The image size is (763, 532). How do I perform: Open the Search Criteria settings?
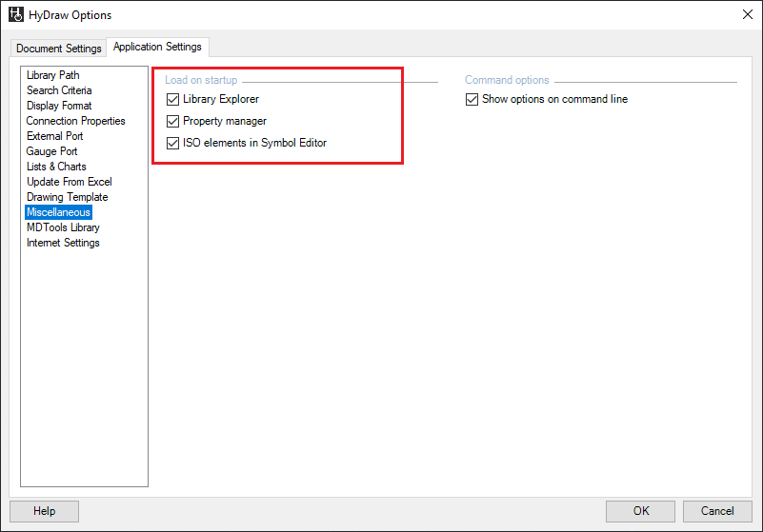click(59, 90)
